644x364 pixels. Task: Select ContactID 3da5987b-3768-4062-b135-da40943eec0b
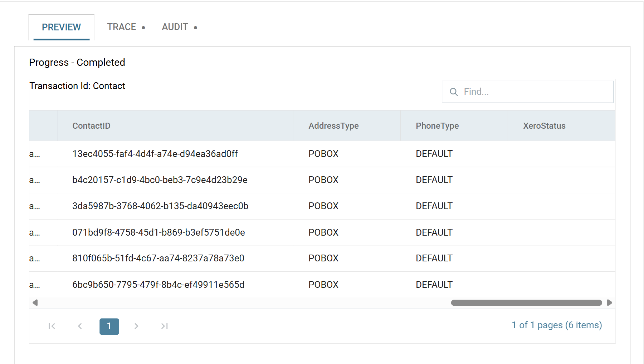pyautogui.click(x=160, y=206)
